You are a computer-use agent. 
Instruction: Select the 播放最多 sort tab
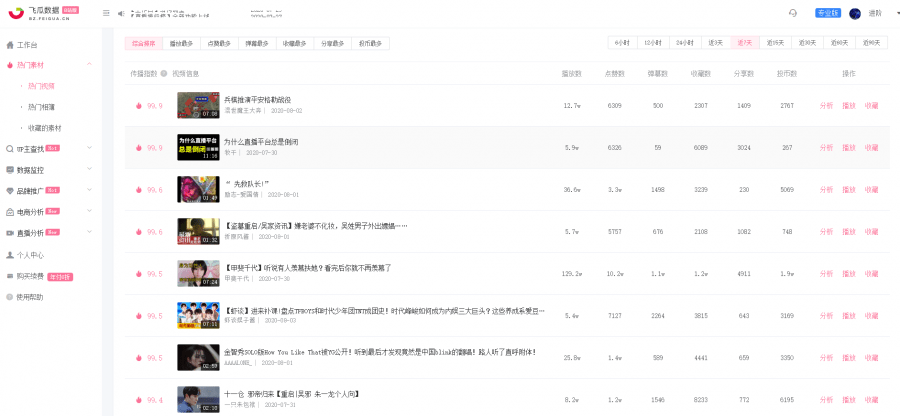tap(181, 44)
